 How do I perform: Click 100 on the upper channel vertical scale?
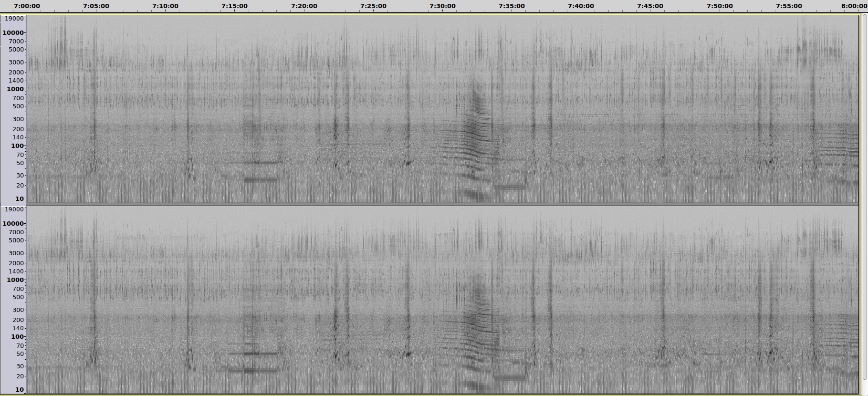(17, 146)
